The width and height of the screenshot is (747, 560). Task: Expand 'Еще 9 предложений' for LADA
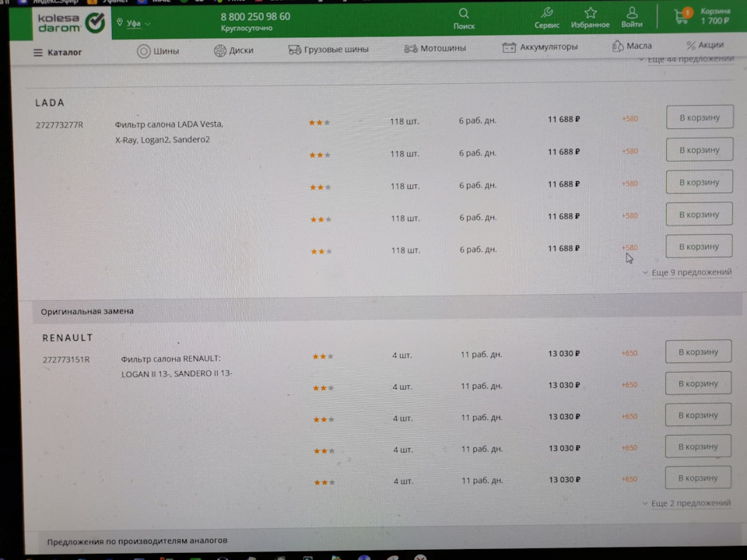[x=687, y=272]
